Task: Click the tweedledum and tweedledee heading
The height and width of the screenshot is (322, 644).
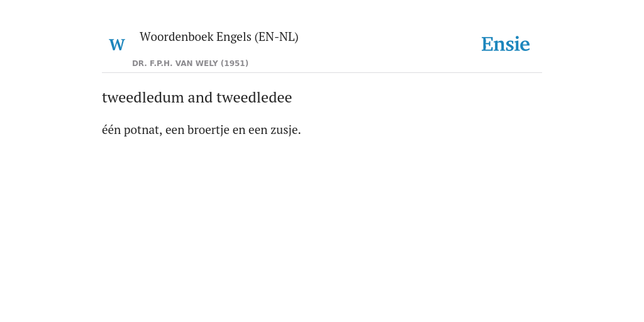Action: pyautogui.click(x=197, y=97)
